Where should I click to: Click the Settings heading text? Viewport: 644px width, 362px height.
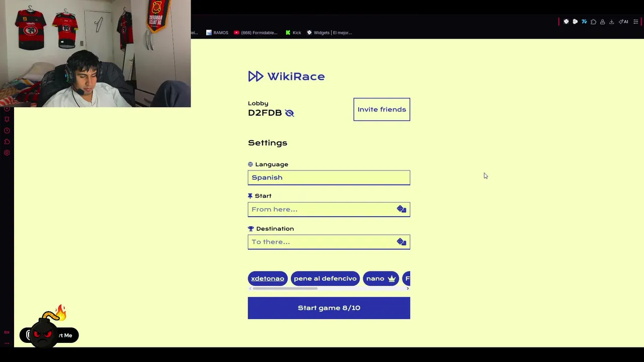(268, 143)
